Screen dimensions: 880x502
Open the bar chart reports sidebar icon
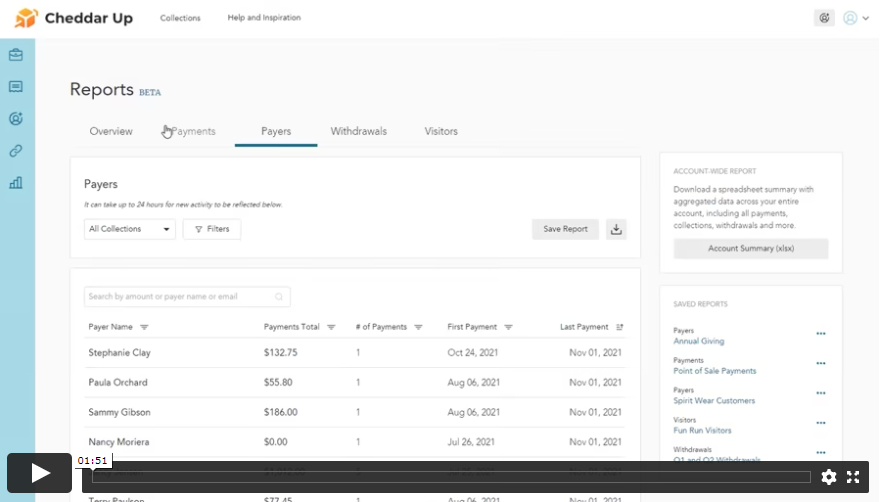[x=16, y=183]
